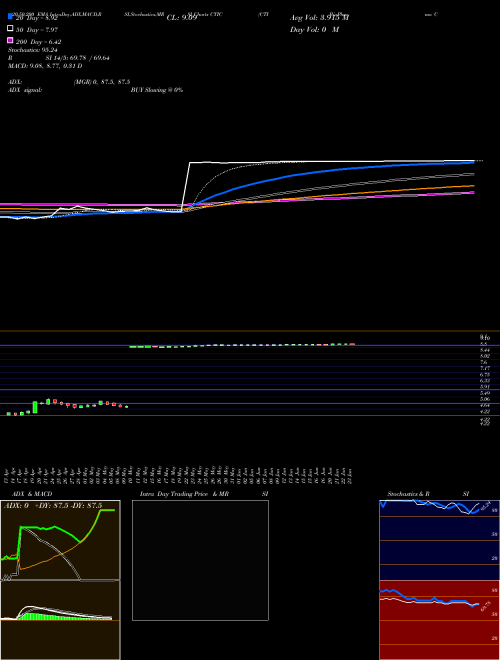The width and height of the screenshot is (500, 660).
Task: Click the 'Avg Vol: 3.915 M' readout
Action: tap(319, 18)
